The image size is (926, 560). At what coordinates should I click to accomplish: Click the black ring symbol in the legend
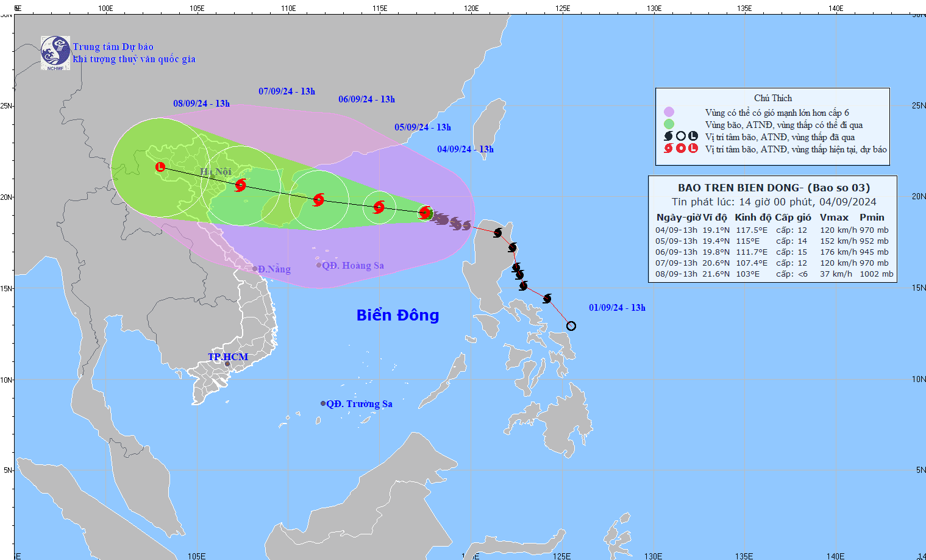(681, 136)
